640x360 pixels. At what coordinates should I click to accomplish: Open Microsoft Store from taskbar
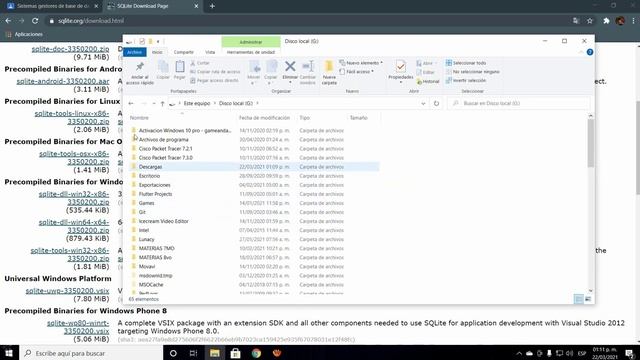coord(236,353)
